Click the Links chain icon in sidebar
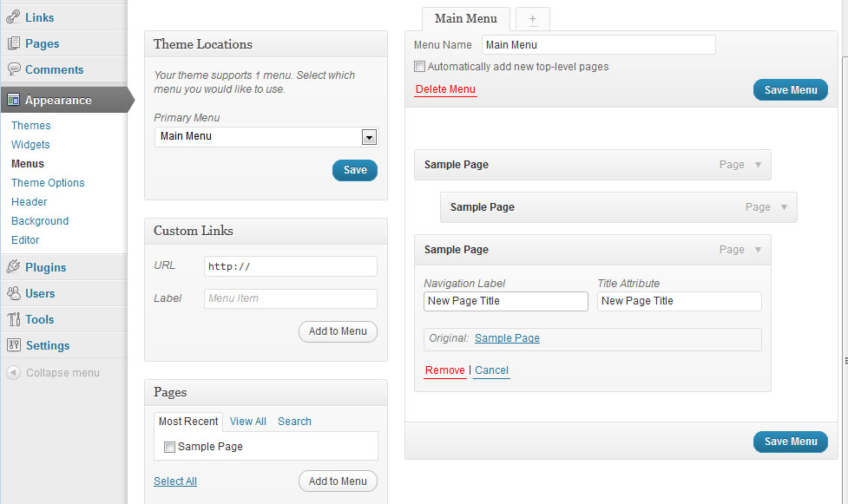Screen dimensions: 848x504 (x=13, y=17)
